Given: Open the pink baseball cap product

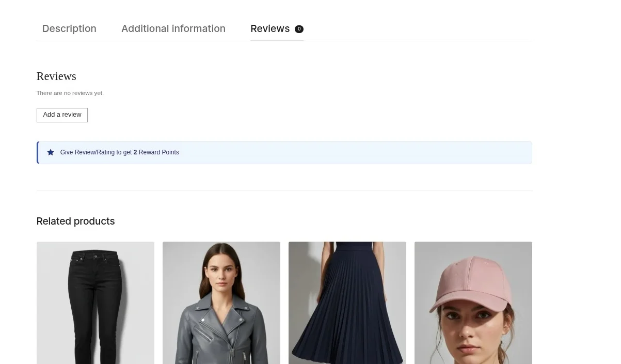Looking at the screenshot, I should [x=473, y=303].
